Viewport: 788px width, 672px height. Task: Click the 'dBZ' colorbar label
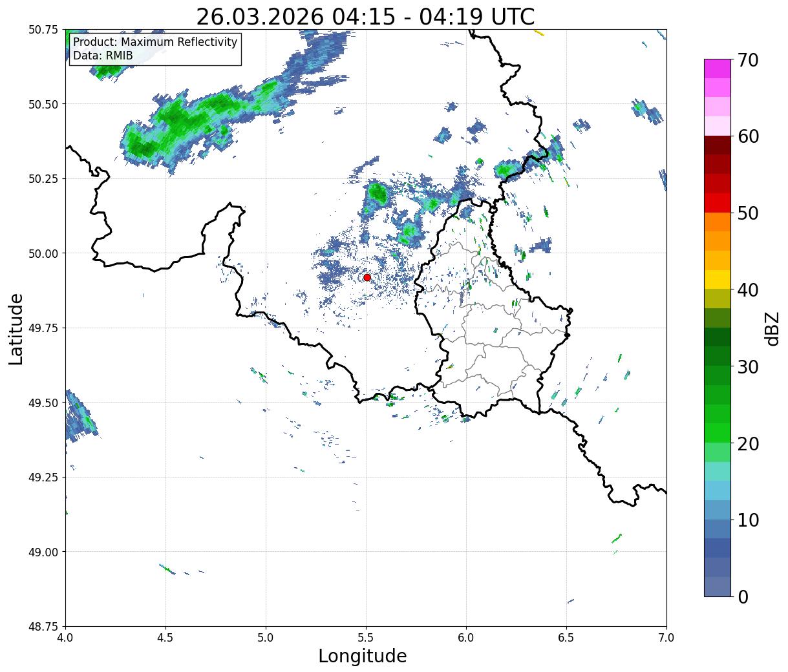tap(772, 328)
